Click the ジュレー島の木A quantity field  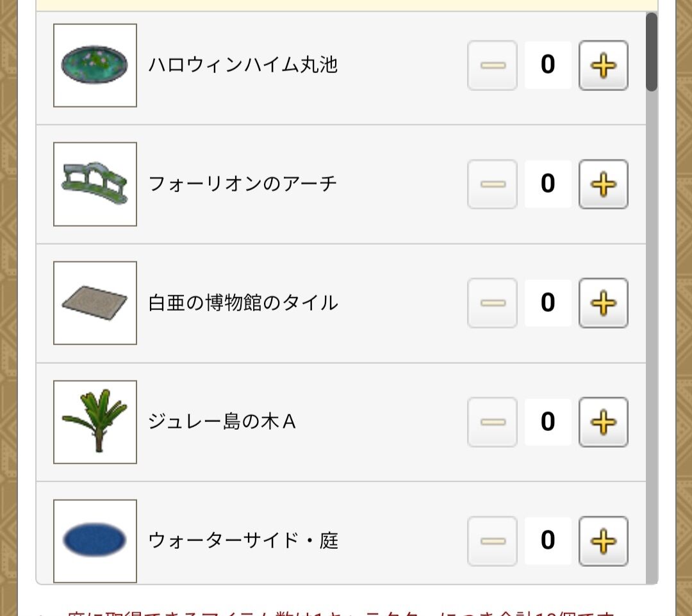[548, 422]
